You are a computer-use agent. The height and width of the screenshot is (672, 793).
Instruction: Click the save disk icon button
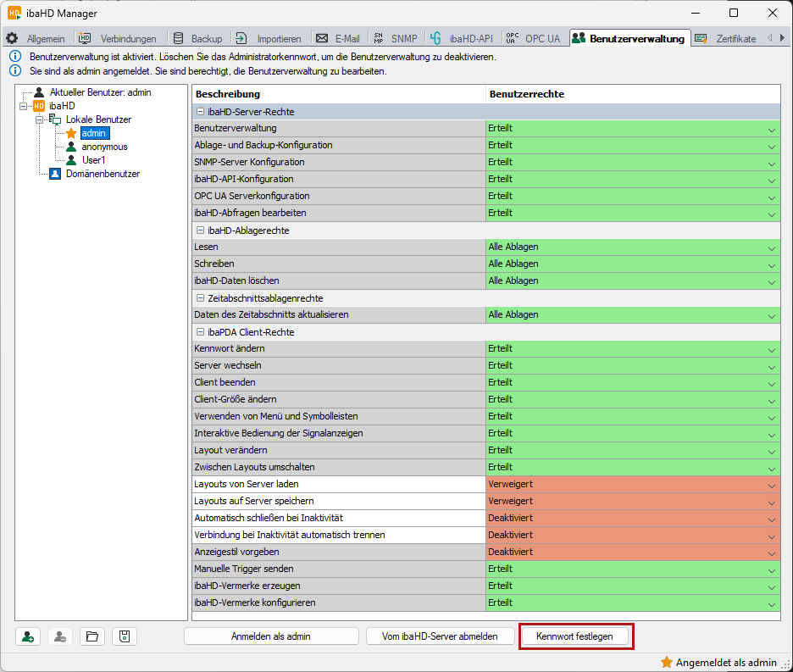pos(124,636)
